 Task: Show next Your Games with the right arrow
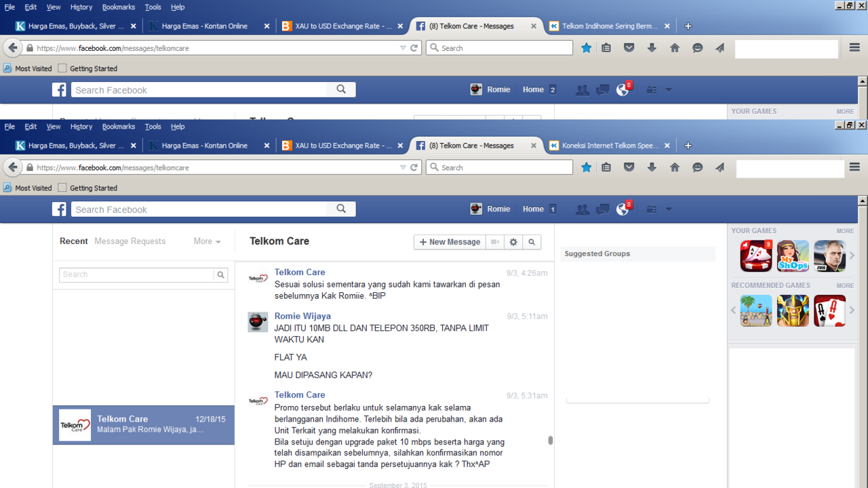tap(852, 256)
